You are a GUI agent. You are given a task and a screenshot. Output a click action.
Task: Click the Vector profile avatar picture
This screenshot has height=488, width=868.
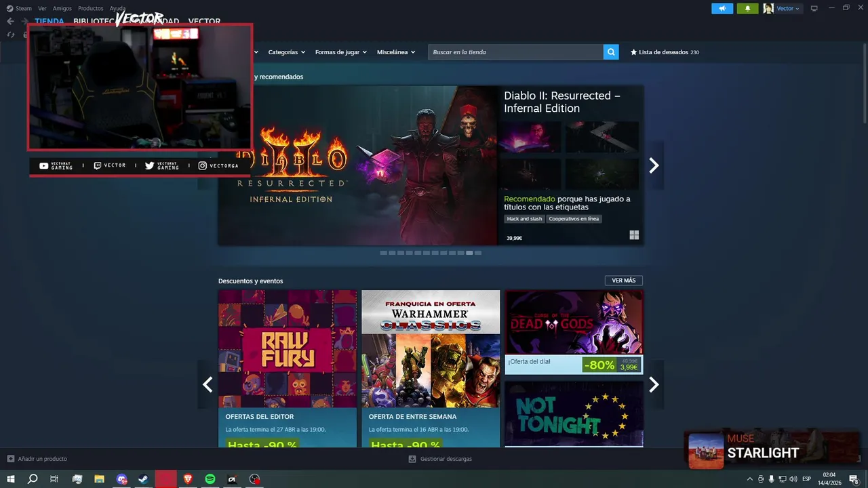[768, 8]
